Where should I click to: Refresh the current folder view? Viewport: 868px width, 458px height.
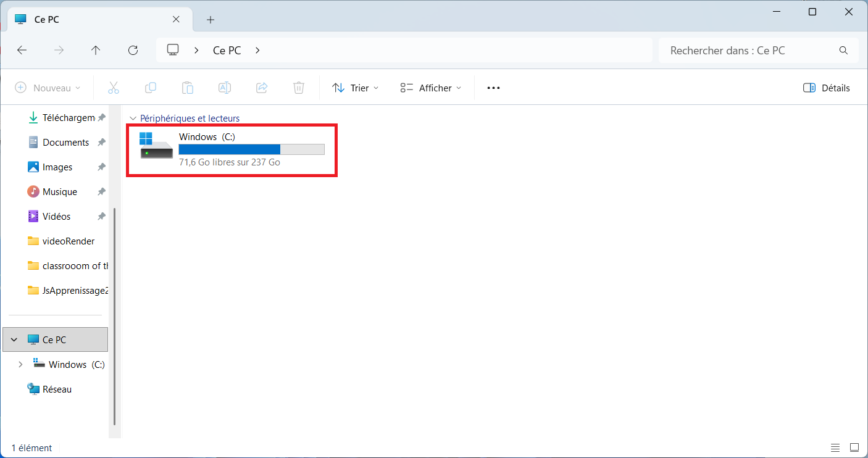(133, 51)
